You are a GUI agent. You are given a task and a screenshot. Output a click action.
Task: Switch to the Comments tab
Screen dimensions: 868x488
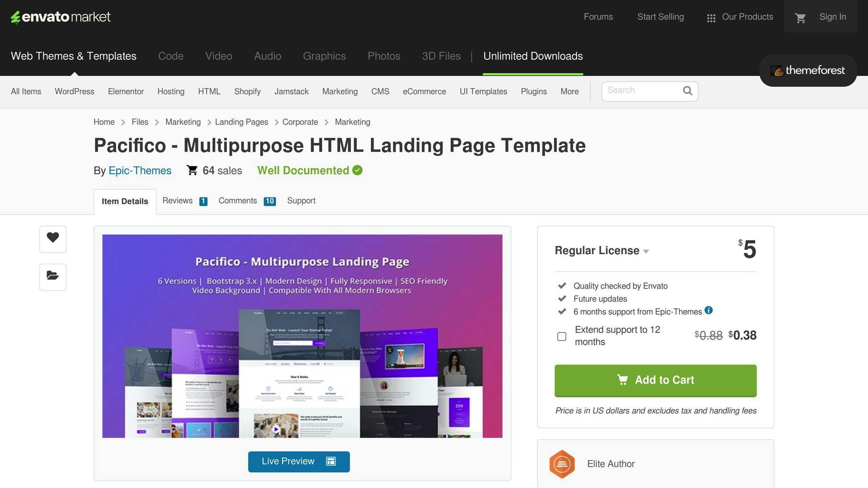point(247,201)
